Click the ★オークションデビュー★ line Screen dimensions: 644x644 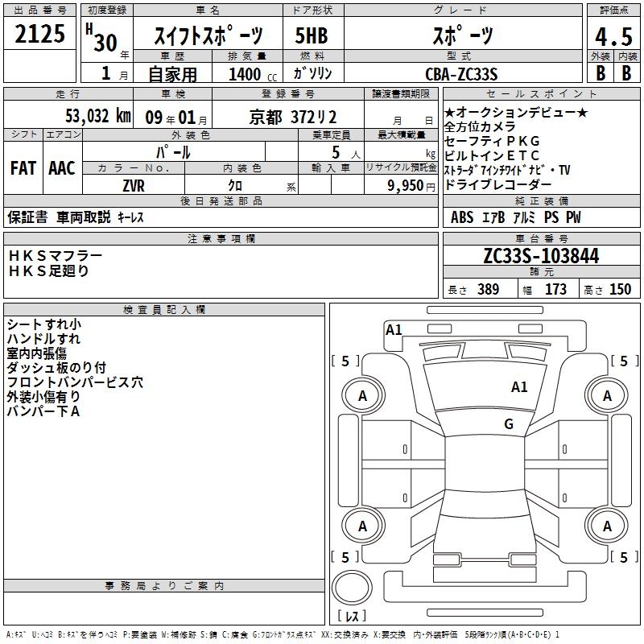[x=516, y=112]
